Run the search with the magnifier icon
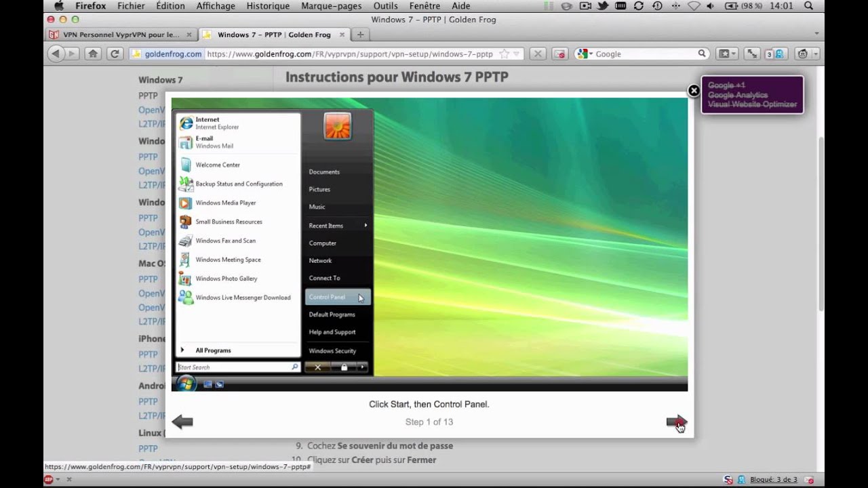 (702, 54)
